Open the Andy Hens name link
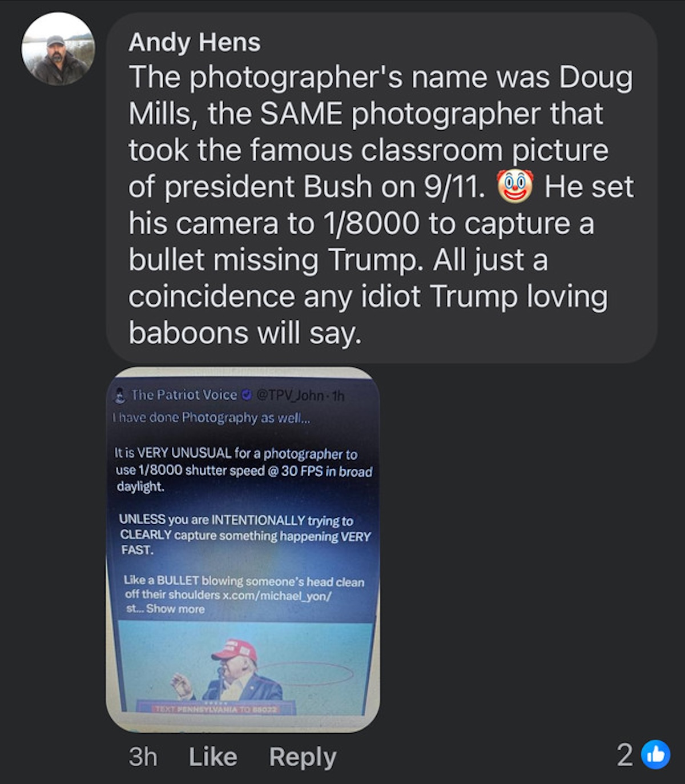The height and width of the screenshot is (784, 685). point(195,42)
